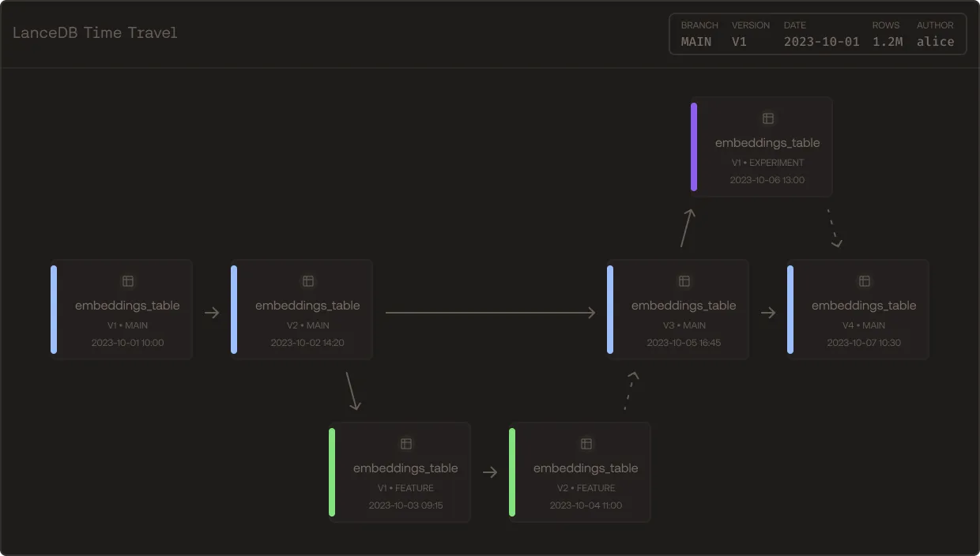Image resolution: width=980 pixels, height=556 pixels.
Task: Click the alice author value in header
Action: coord(936,42)
